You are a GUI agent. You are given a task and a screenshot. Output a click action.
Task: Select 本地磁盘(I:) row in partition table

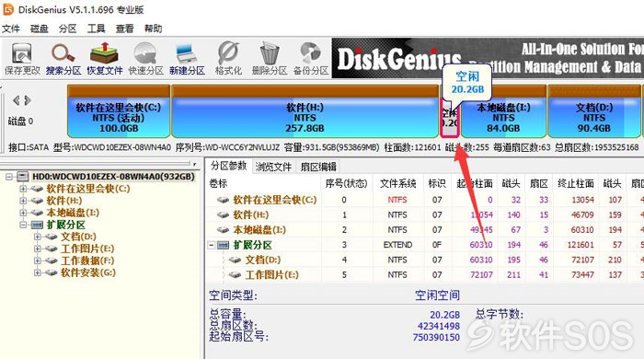(x=425, y=230)
